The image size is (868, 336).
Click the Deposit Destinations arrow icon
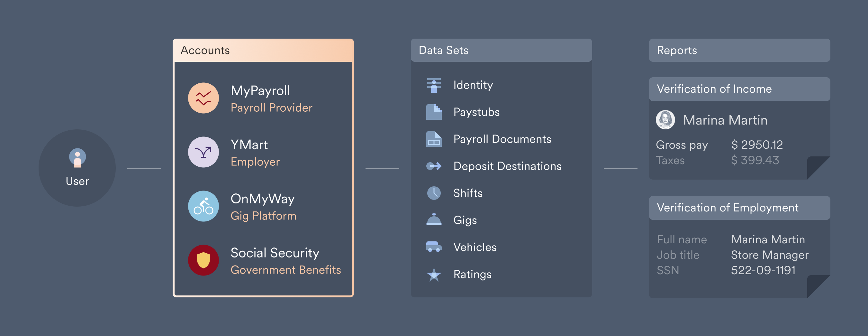point(434,166)
